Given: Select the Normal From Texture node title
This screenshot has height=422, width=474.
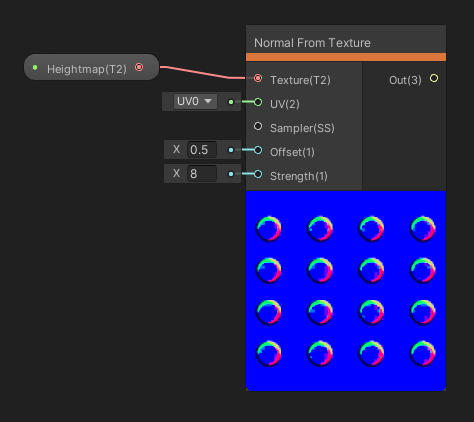Looking at the screenshot, I should (312, 43).
